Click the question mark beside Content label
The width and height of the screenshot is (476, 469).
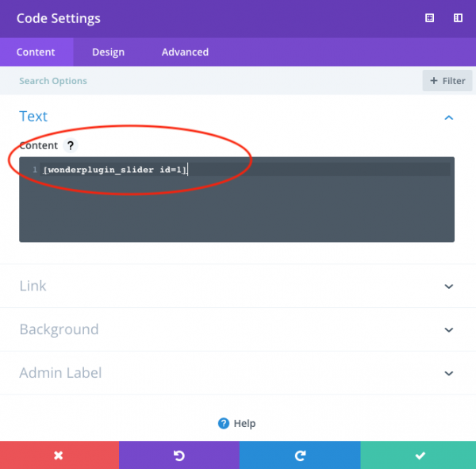[71, 145]
